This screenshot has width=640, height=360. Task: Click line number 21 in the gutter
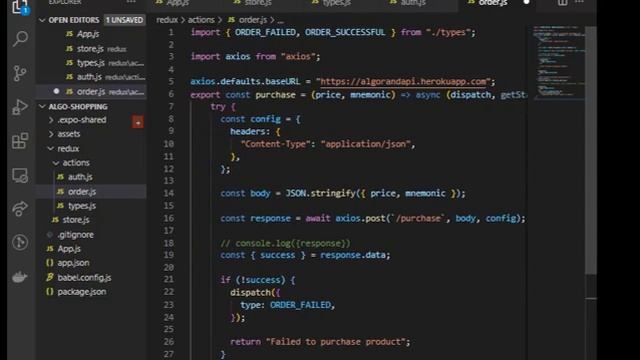[169, 280]
